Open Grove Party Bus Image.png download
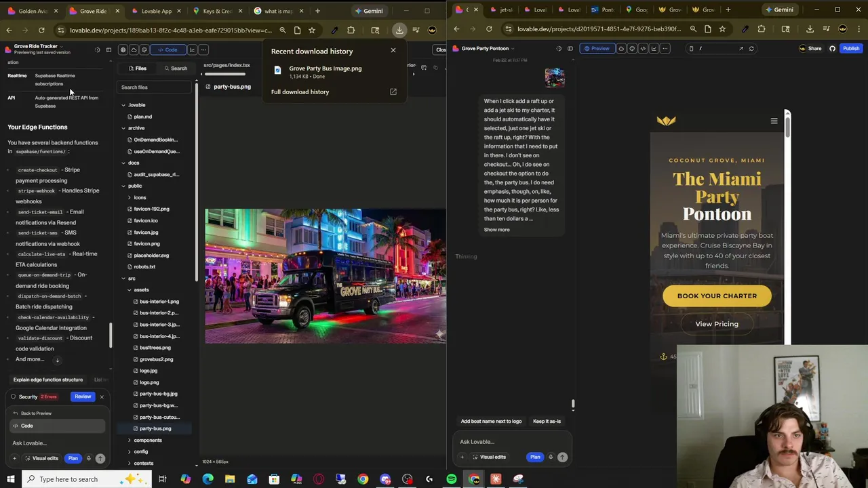 (x=325, y=68)
